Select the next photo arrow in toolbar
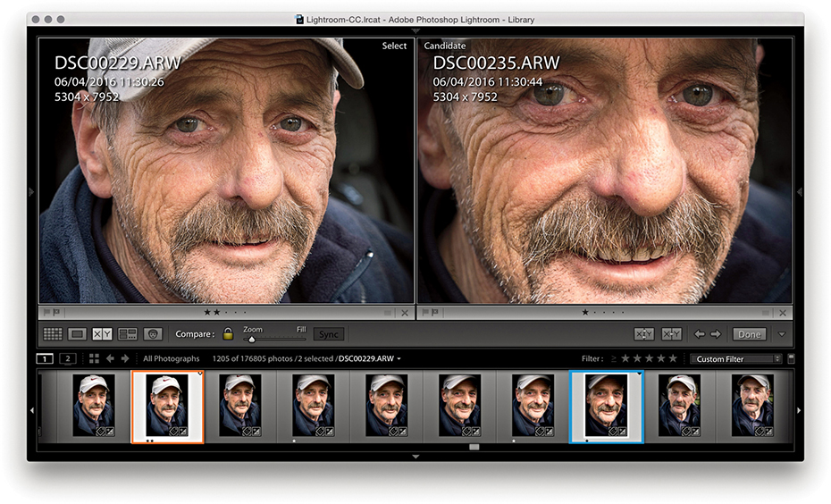831x504 pixels. coord(716,334)
